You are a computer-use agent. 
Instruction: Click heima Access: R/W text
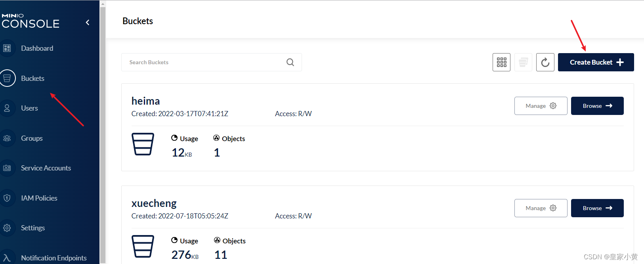293,114
